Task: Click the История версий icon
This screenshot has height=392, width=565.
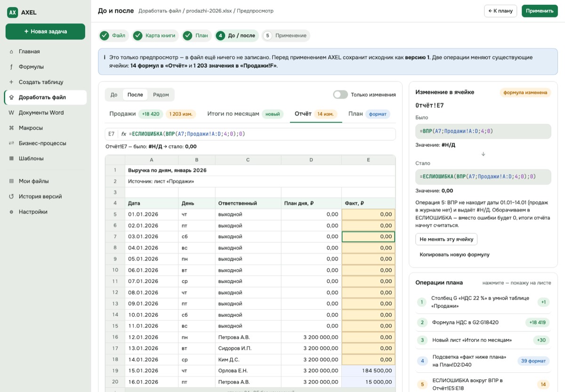Action: pyautogui.click(x=11, y=197)
